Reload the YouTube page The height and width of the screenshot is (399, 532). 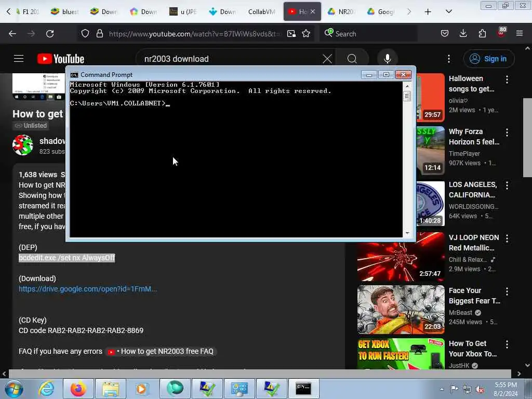tap(50, 34)
